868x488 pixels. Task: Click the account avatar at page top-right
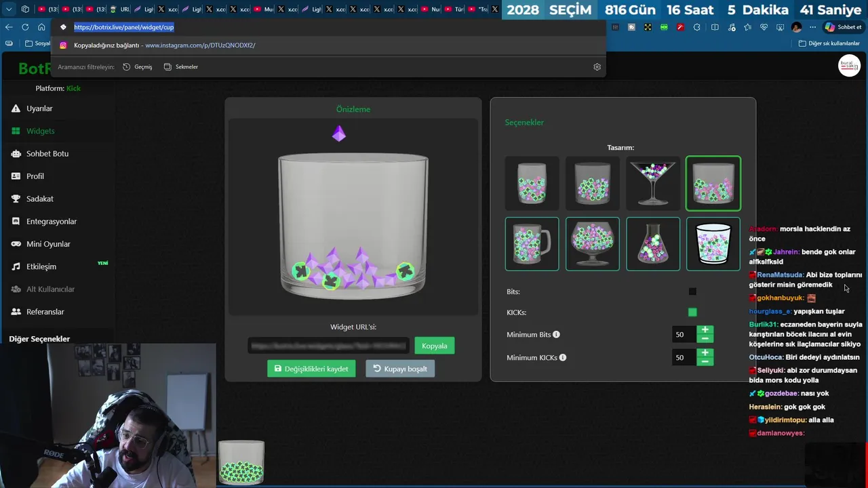point(849,66)
